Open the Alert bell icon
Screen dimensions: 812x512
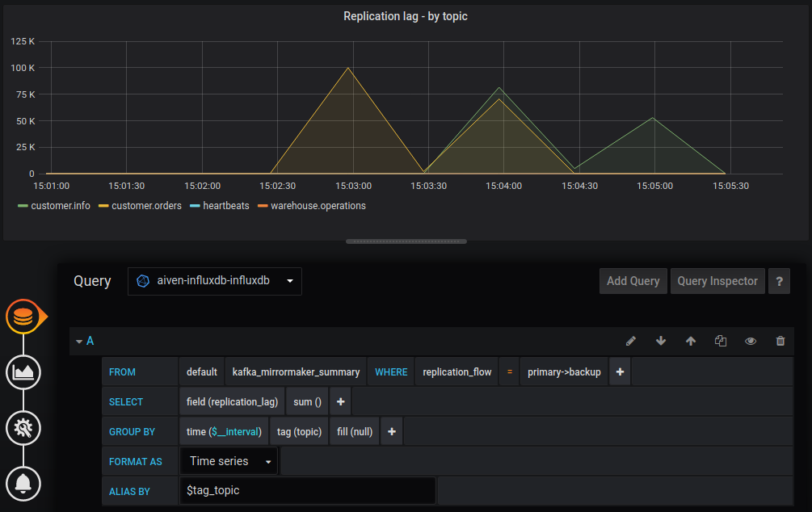23,483
